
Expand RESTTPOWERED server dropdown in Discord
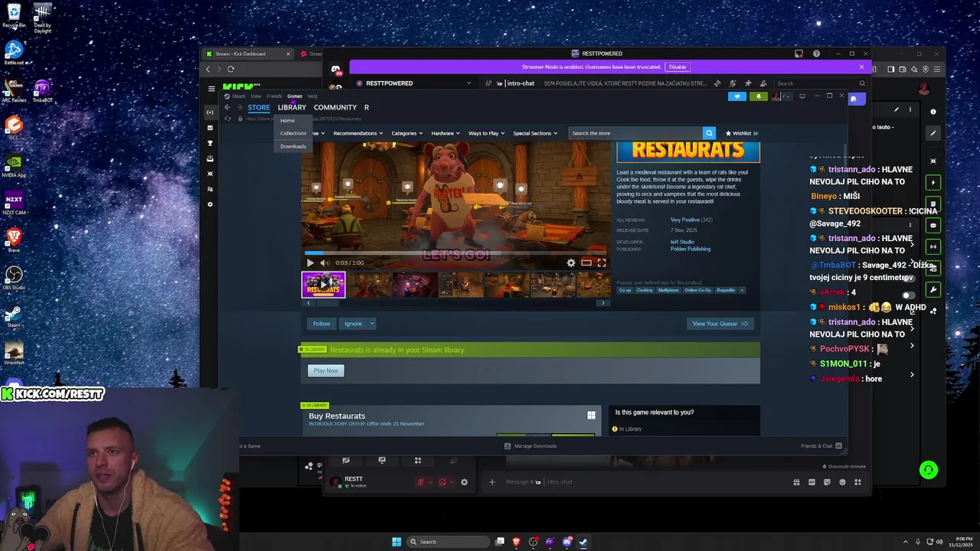coord(469,83)
